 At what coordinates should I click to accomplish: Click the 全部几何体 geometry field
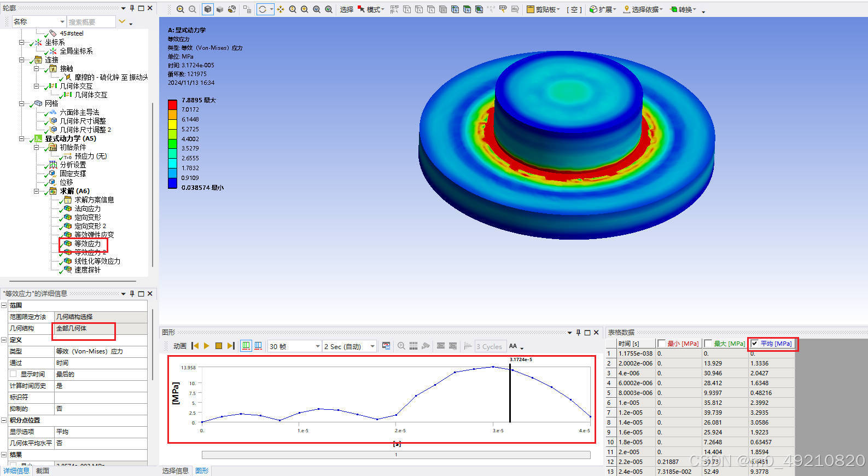[101, 328]
